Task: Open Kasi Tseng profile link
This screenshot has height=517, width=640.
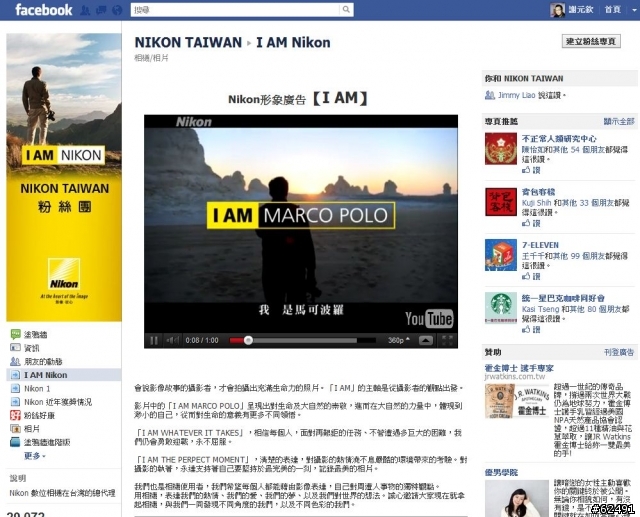Action: point(541,309)
